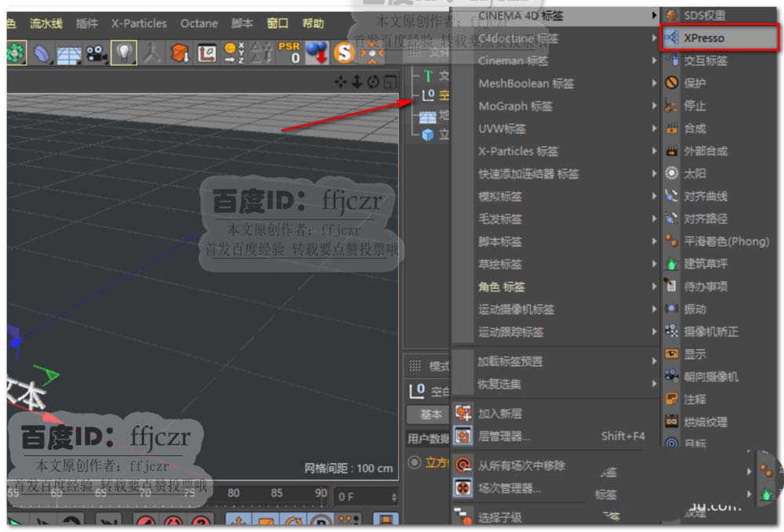Click the 基本 tab in attributes panel

(x=430, y=414)
